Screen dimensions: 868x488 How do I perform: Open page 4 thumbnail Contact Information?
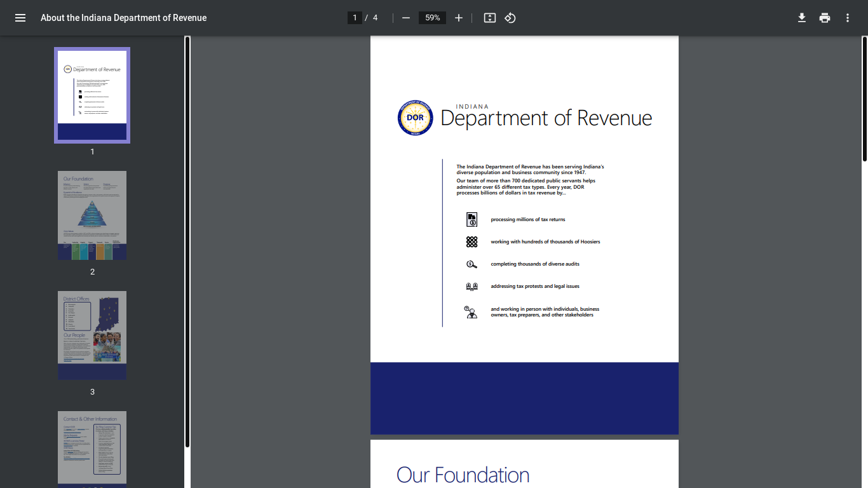click(x=92, y=449)
